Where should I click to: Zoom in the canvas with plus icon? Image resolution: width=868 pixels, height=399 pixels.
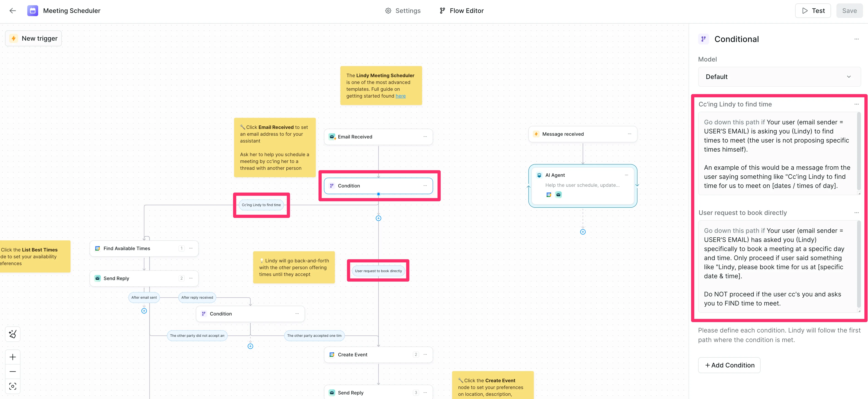coord(13,357)
